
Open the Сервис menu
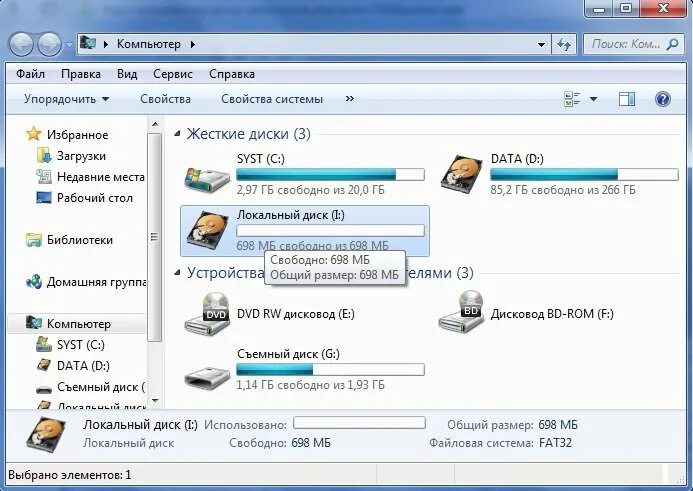[x=173, y=74]
